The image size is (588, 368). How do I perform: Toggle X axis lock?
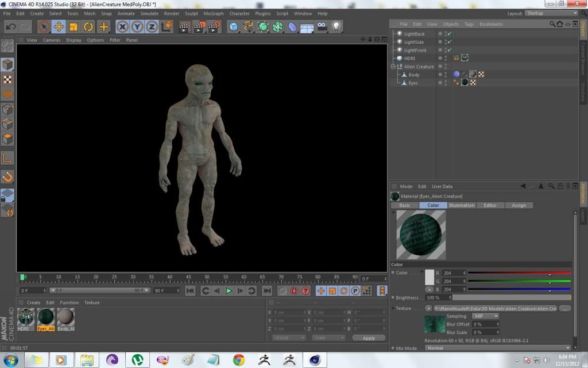(122, 26)
